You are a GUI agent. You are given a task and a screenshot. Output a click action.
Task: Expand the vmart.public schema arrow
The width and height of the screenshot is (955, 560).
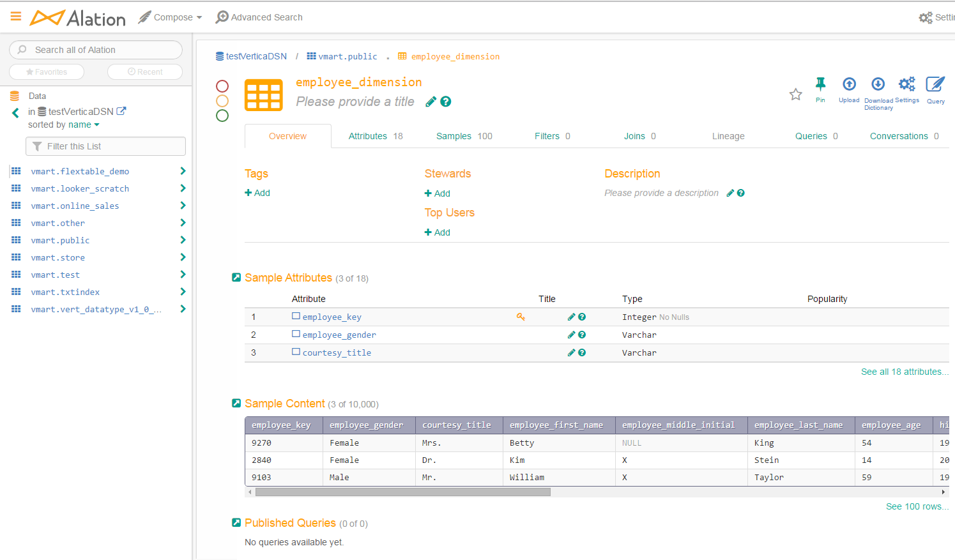(x=183, y=240)
